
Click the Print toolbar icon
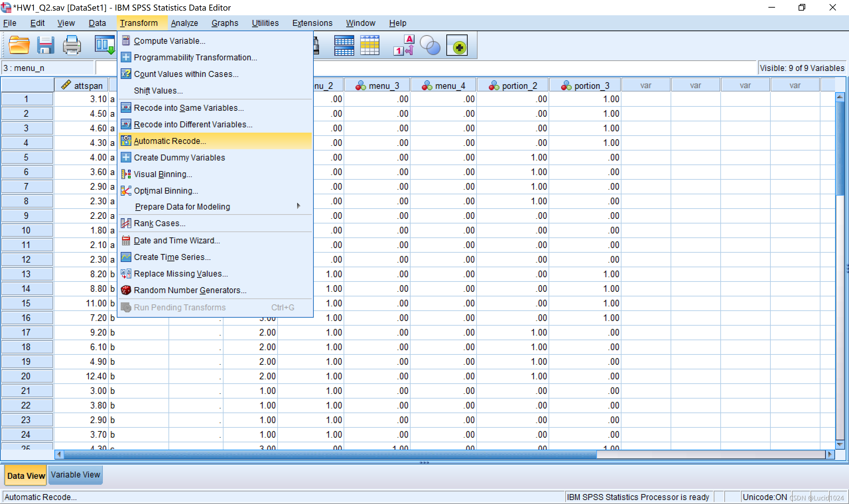(x=72, y=45)
